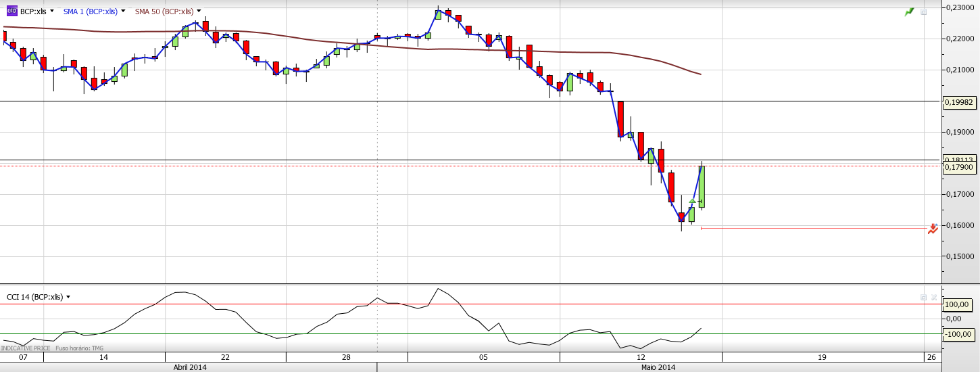Click the CCI 100,00 level label

tap(958, 304)
